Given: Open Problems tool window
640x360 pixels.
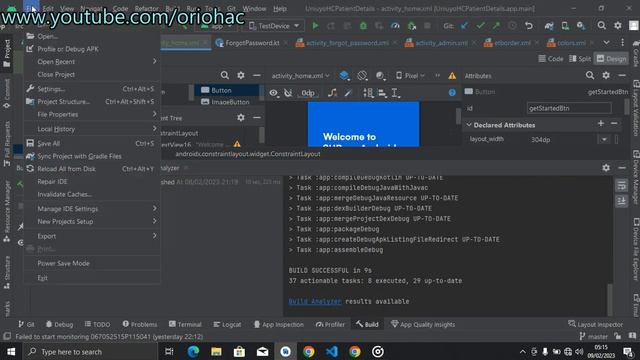Looking at the screenshot, I should click(140, 324).
